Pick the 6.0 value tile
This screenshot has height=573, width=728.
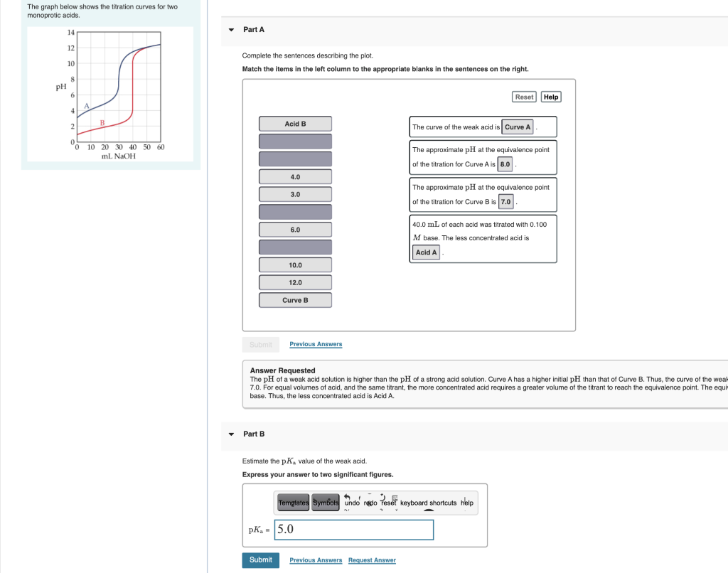(x=295, y=230)
